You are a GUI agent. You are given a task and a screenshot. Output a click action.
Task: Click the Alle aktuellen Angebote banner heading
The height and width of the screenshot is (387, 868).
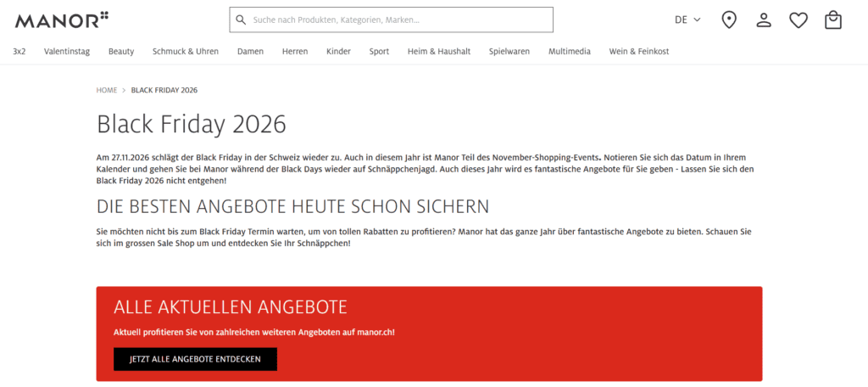click(231, 306)
